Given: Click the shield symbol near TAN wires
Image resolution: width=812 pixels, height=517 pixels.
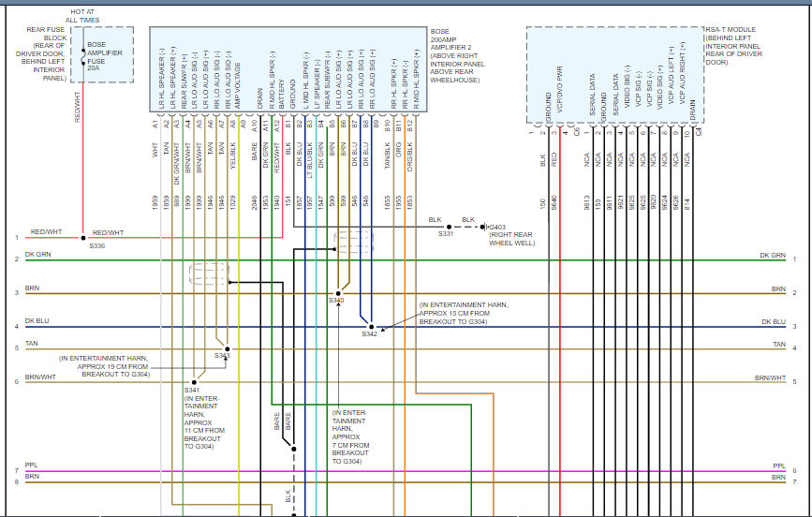Looking at the screenshot, I should 209,274.
